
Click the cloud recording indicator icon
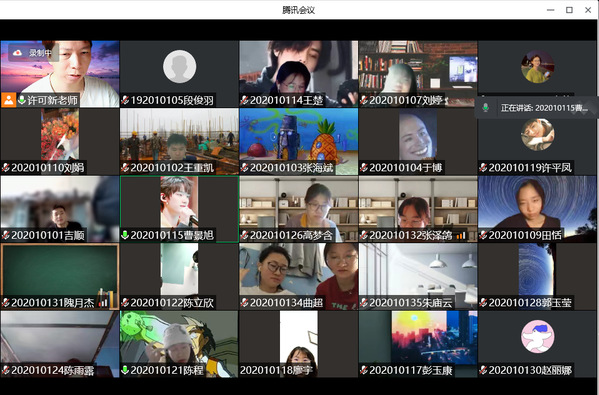18,53
